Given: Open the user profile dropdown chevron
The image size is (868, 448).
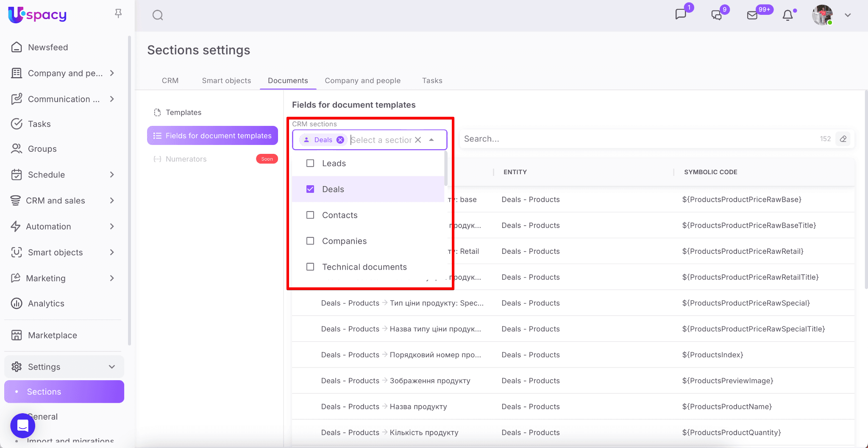Looking at the screenshot, I should click(x=848, y=15).
